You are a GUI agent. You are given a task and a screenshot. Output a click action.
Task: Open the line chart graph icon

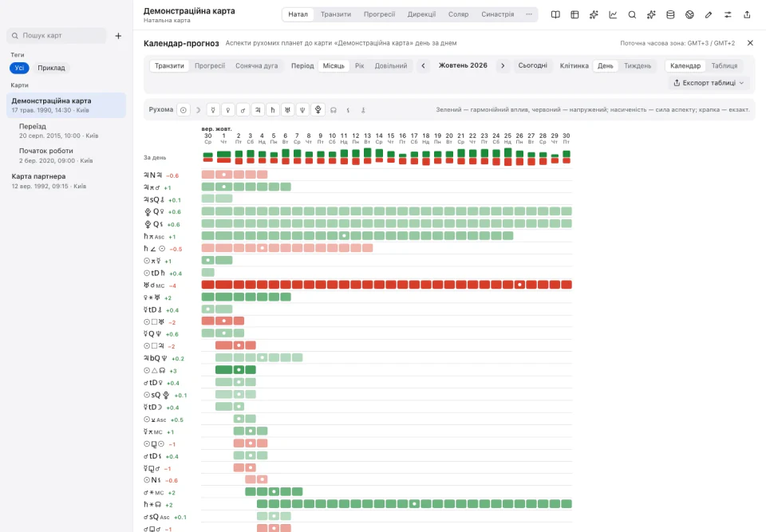coord(613,14)
